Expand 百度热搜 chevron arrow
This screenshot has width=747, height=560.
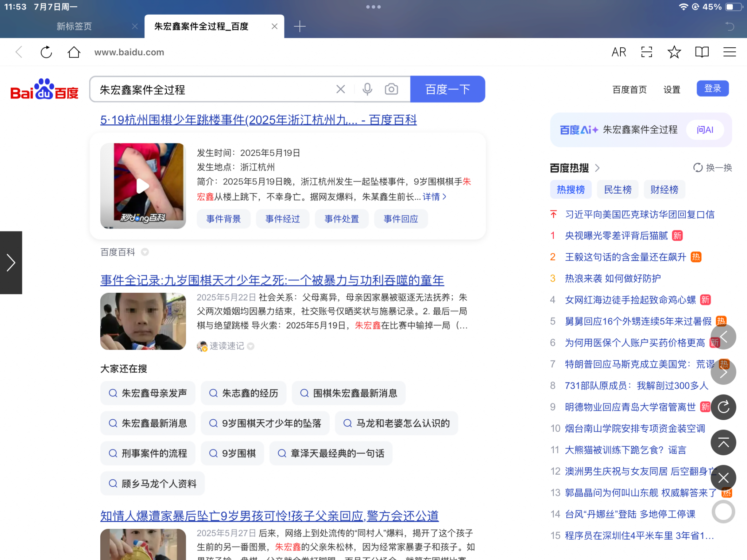[x=597, y=168]
